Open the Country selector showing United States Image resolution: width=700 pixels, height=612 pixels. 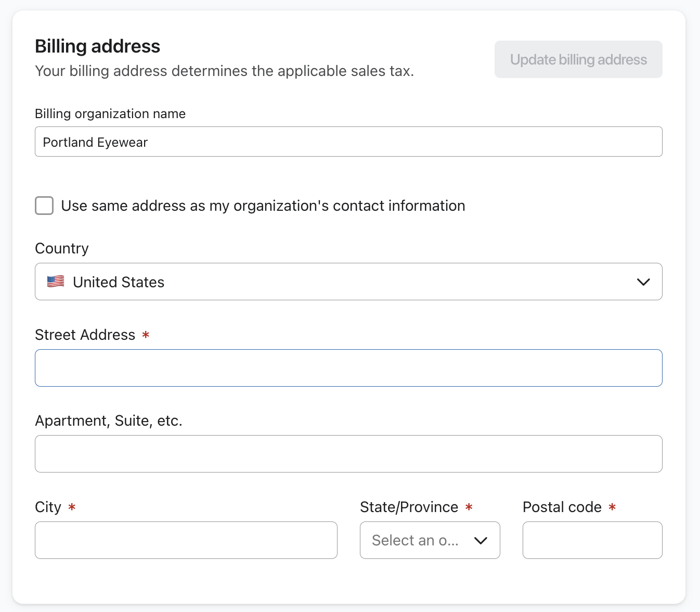pyautogui.click(x=348, y=282)
